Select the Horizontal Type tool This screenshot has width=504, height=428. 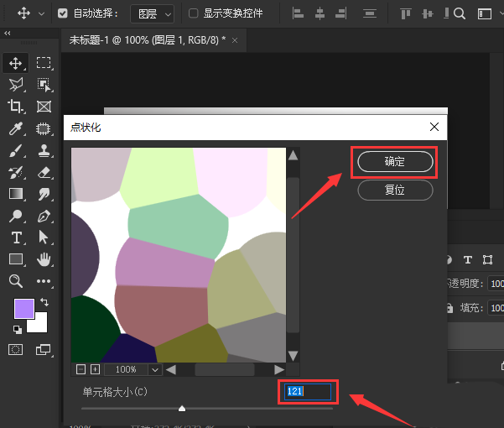(16, 237)
